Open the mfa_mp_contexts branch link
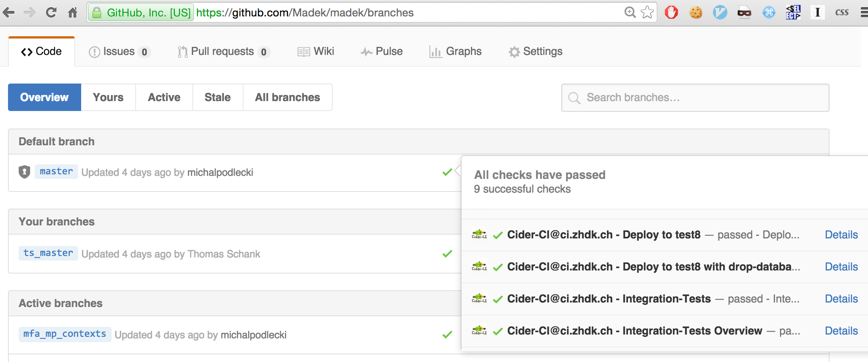The height and width of the screenshot is (362, 868). click(65, 334)
